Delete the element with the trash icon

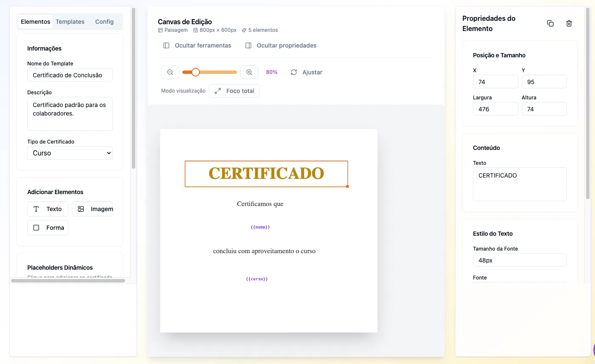[x=569, y=23]
